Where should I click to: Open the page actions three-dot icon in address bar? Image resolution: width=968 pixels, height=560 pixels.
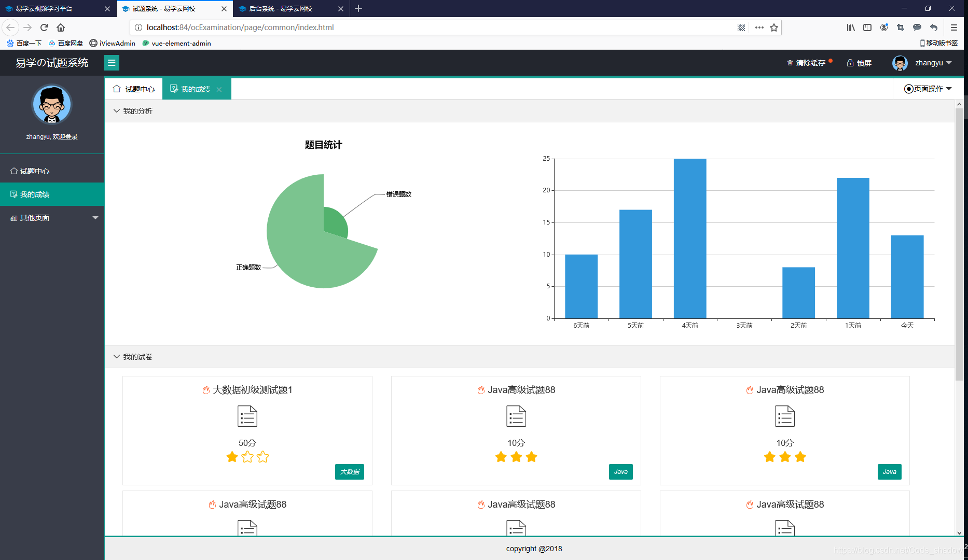tap(759, 27)
